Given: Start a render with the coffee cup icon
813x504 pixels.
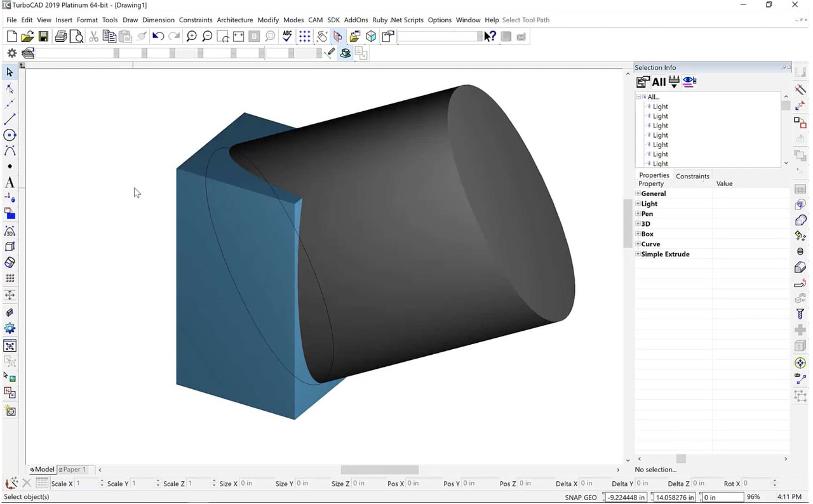Looking at the screenshot, I should click(345, 53).
